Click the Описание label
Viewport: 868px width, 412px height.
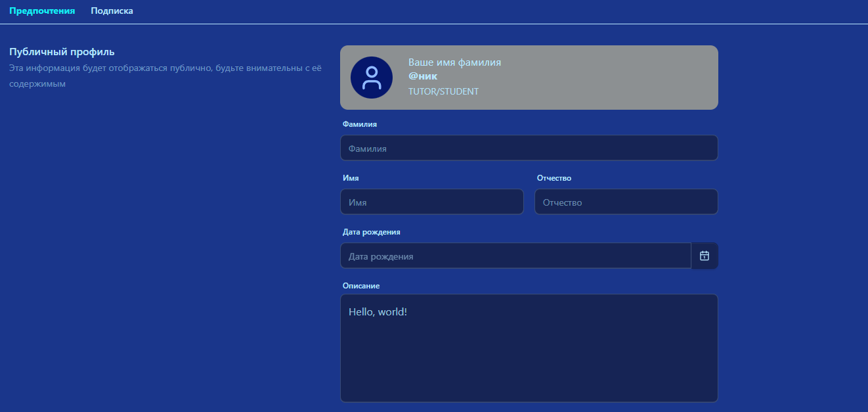click(x=361, y=285)
